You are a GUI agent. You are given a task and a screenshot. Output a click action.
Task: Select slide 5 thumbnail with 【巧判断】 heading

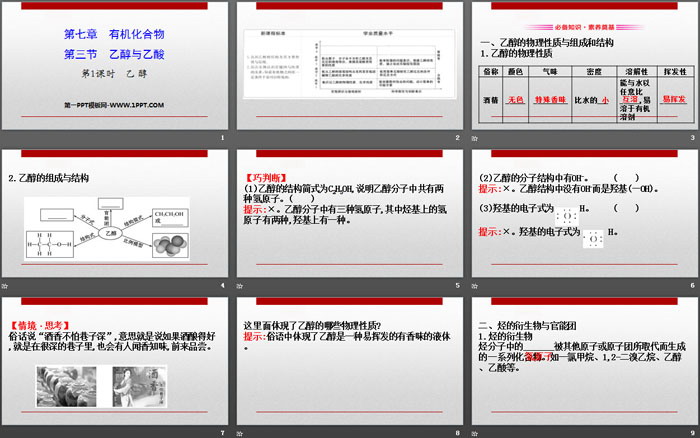350,213
